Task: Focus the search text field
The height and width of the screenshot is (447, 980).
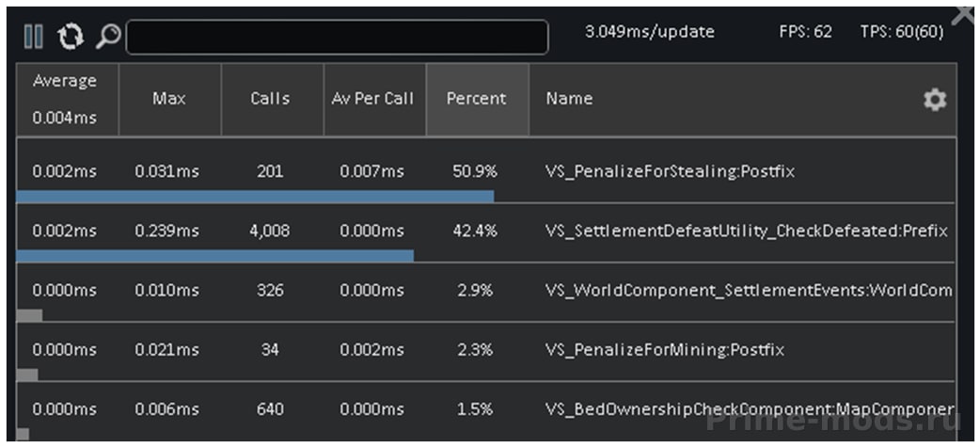Action: (337, 37)
